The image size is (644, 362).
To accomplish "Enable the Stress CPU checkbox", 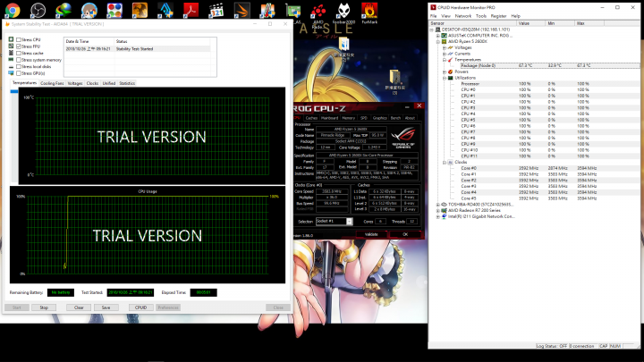I will pyautogui.click(x=19, y=40).
